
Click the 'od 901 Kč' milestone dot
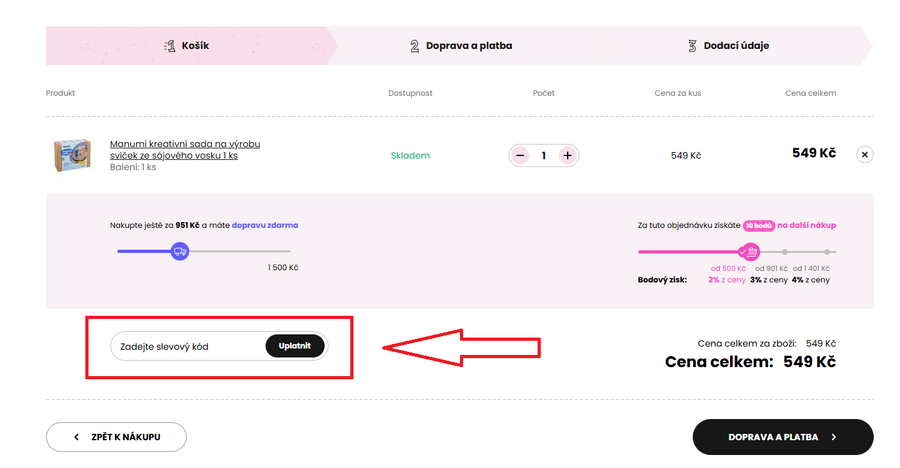tap(786, 252)
